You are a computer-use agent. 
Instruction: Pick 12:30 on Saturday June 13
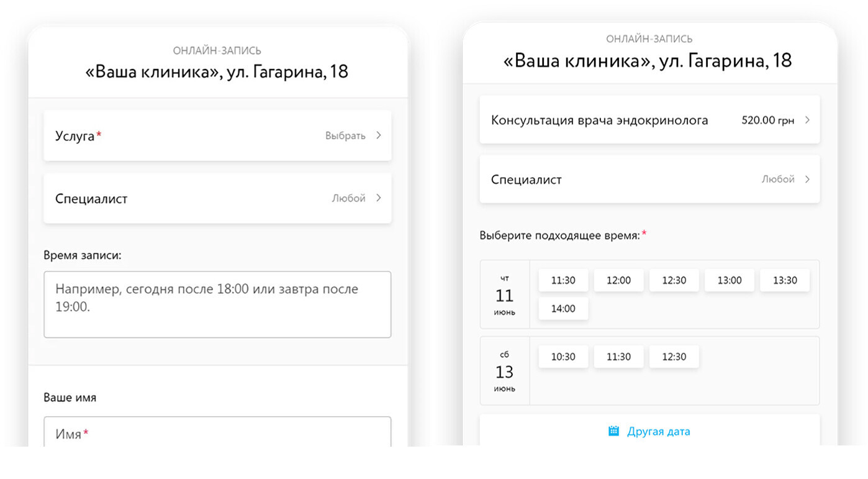(x=674, y=357)
